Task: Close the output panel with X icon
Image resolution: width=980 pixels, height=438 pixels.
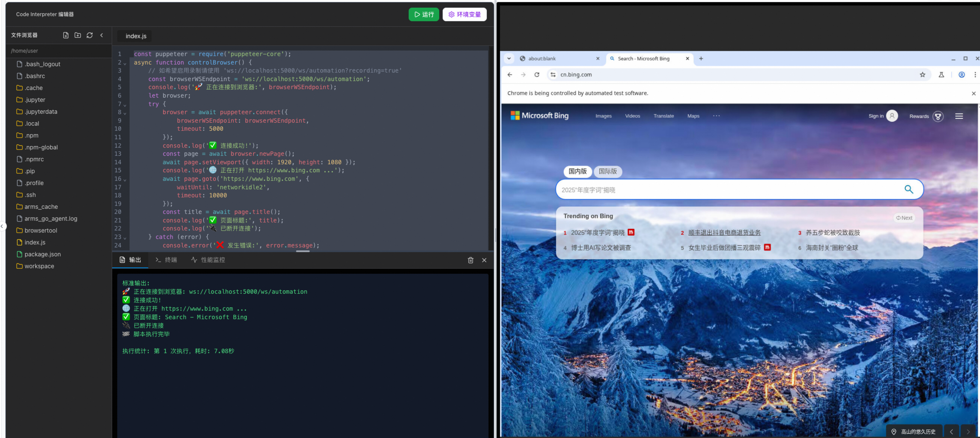Action: coord(484,260)
